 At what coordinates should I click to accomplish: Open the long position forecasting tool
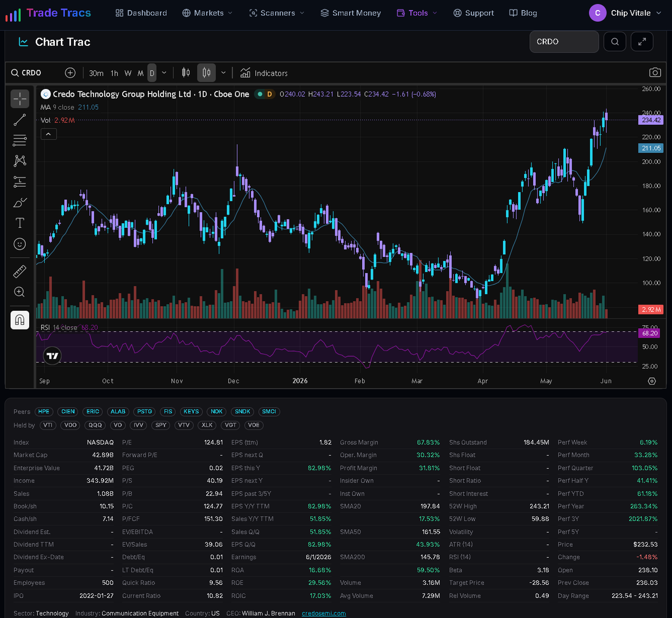[x=20, y=181]
